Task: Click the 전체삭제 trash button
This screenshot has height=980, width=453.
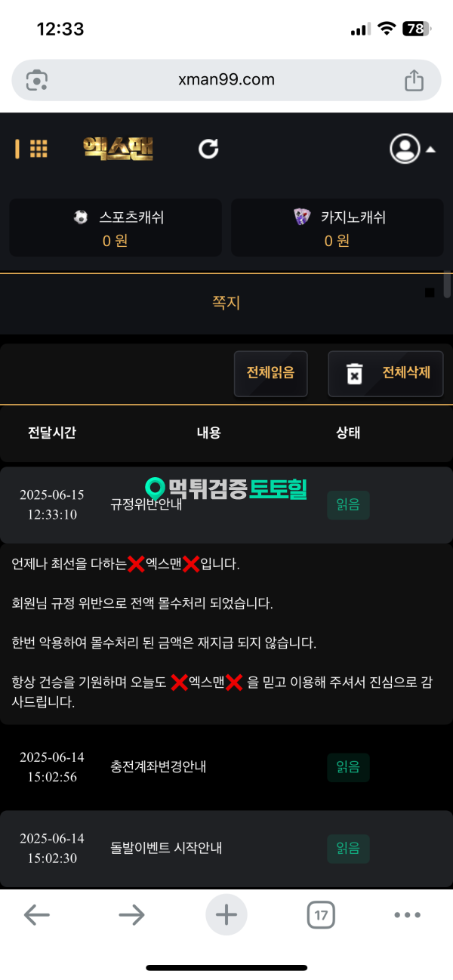Action: click(x=385, y=373)
